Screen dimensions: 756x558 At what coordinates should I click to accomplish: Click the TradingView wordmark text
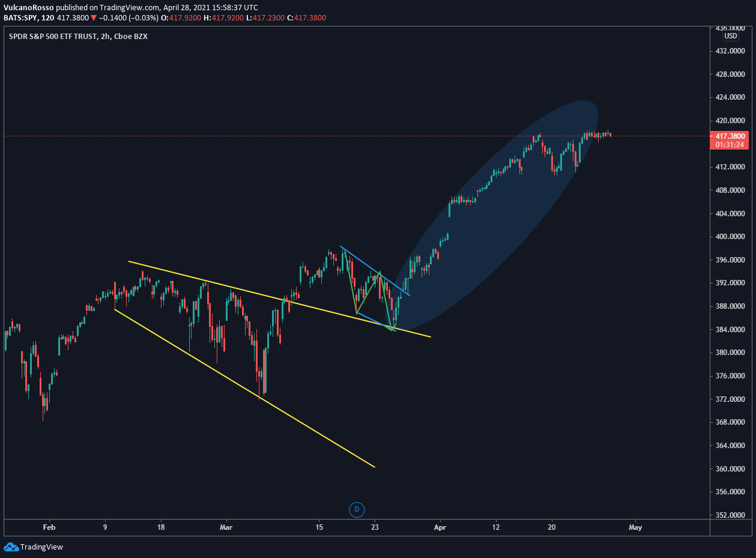pos(41,547)
